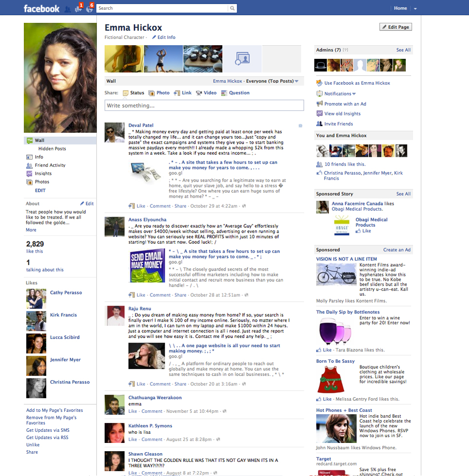This screenshot has height=476, width=469.
Task: Click thumbs-up icon on Daily Sip ad
Action: 319,350
